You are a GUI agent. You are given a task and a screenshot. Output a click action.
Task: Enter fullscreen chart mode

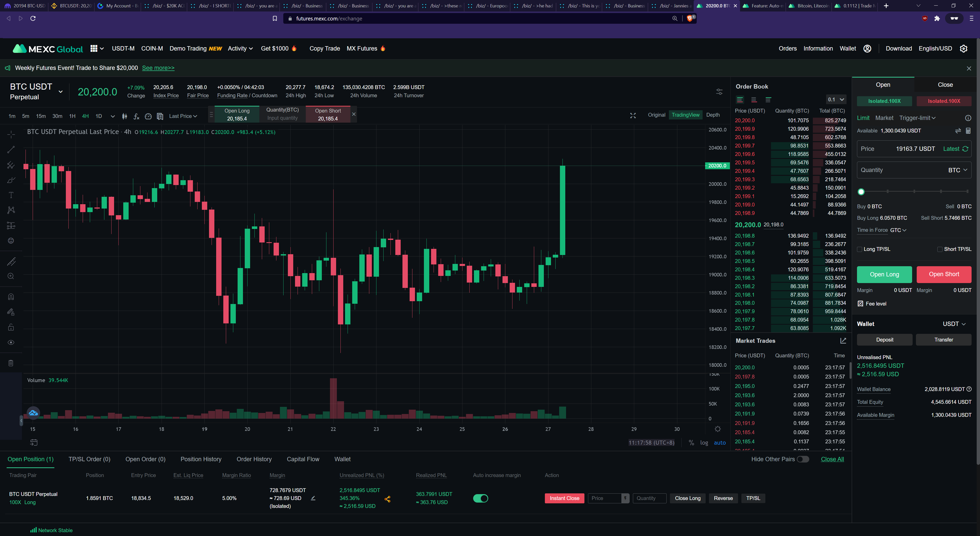pyautogui.click(x=633, y=115)
